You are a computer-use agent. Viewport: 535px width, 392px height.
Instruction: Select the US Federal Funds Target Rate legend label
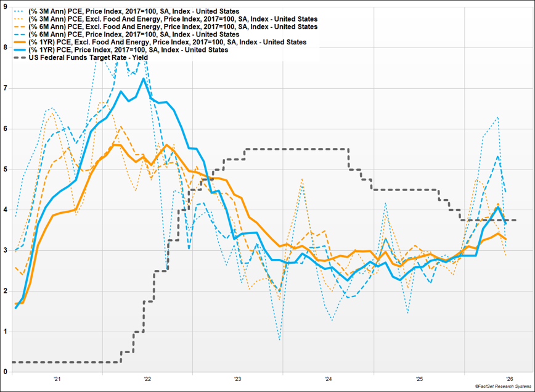pyautogui.click(x=88, y=57)
